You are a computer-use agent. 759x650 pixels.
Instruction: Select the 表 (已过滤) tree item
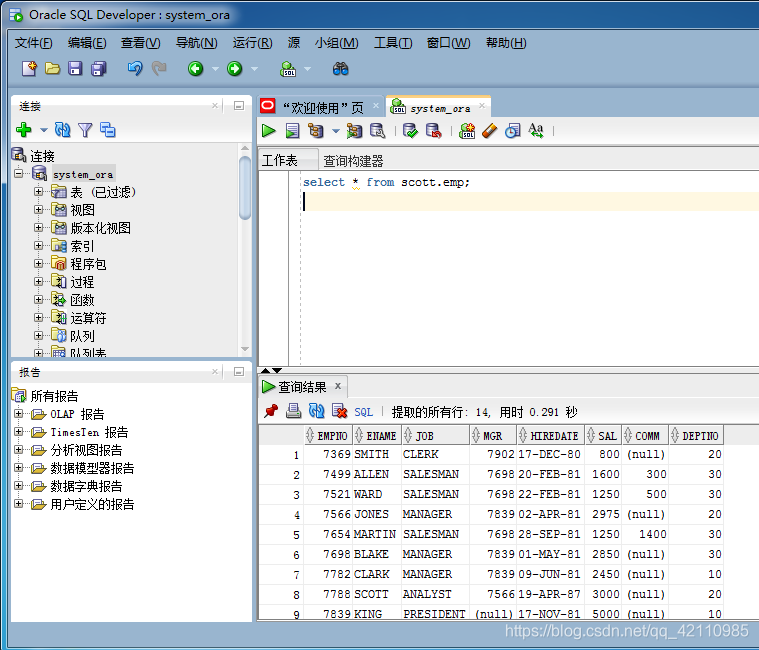[x=103, y=192]
